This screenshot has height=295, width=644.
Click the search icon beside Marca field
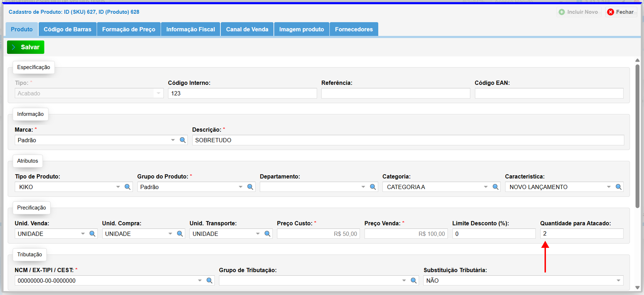pyautogui.click(x=183, y=140)
